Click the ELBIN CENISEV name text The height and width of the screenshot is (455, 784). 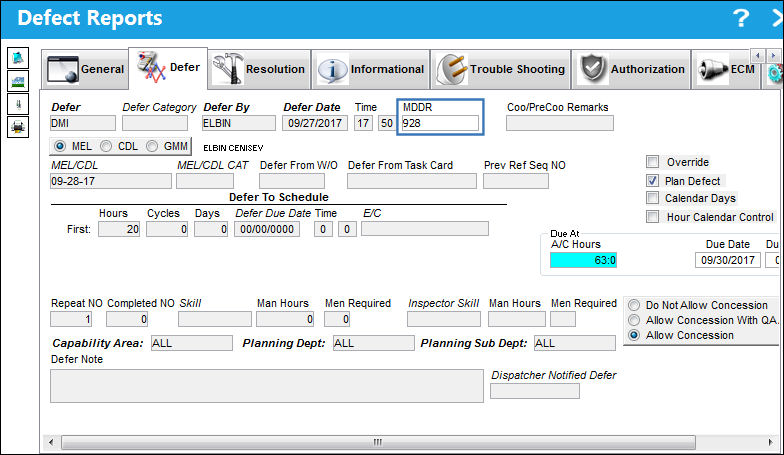coord(233,148)
